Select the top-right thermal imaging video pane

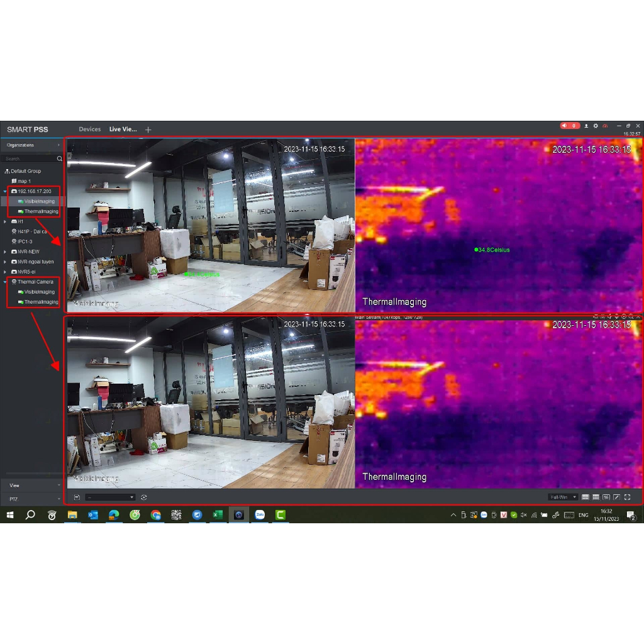tap(499, 225)
